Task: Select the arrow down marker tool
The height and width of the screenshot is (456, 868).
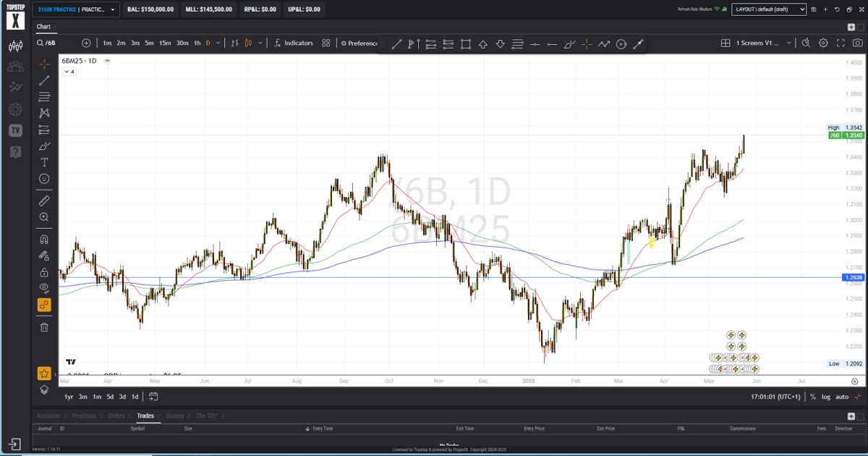Action: tap(500, 44)
